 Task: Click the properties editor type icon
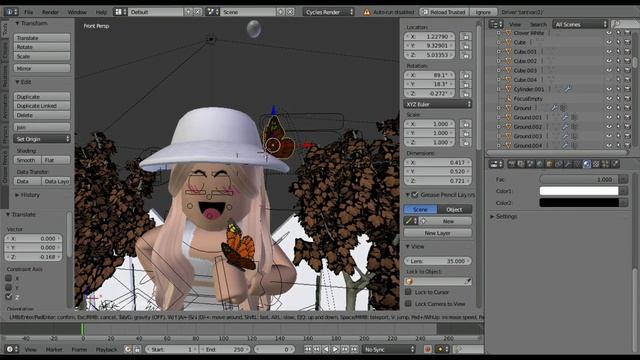[496, 164]
